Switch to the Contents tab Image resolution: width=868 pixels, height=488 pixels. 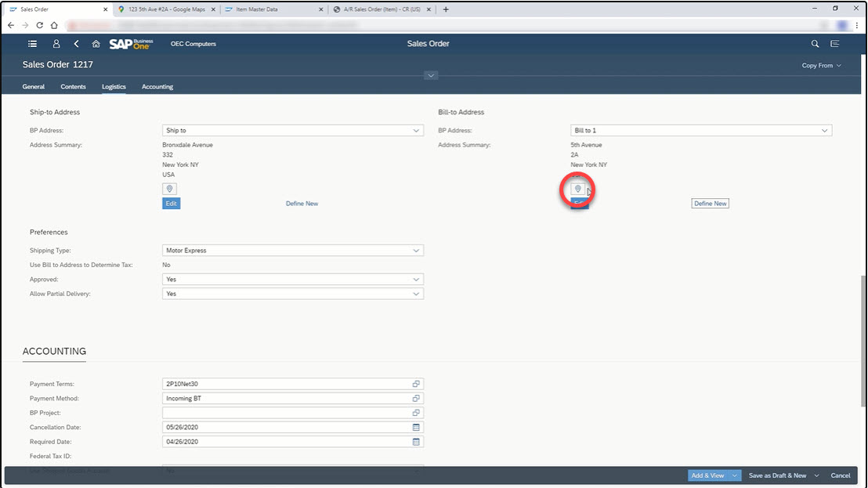click(73, 86)
